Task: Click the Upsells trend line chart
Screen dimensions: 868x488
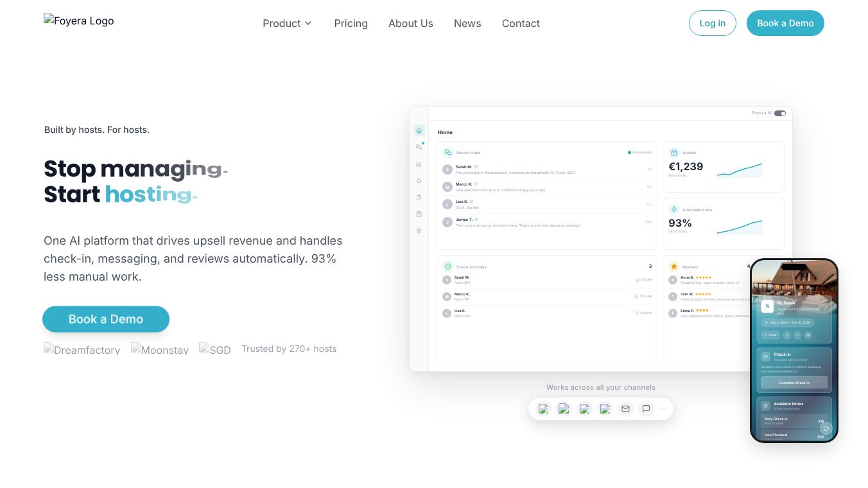Action: coord(740,170)
